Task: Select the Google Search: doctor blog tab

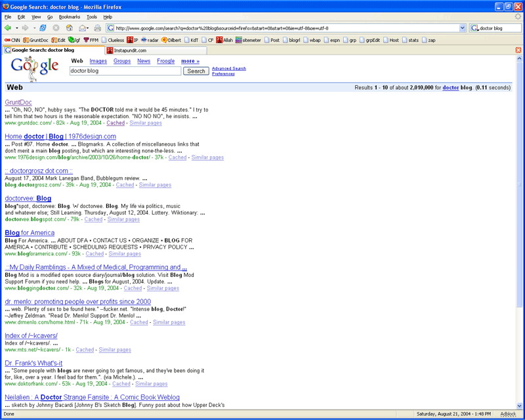Action: click(54, 50)
